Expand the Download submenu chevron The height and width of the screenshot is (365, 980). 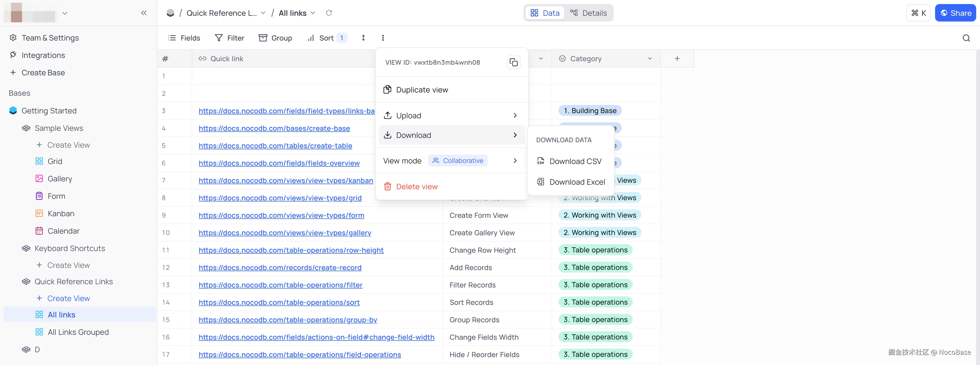click(x=515, y=135)
